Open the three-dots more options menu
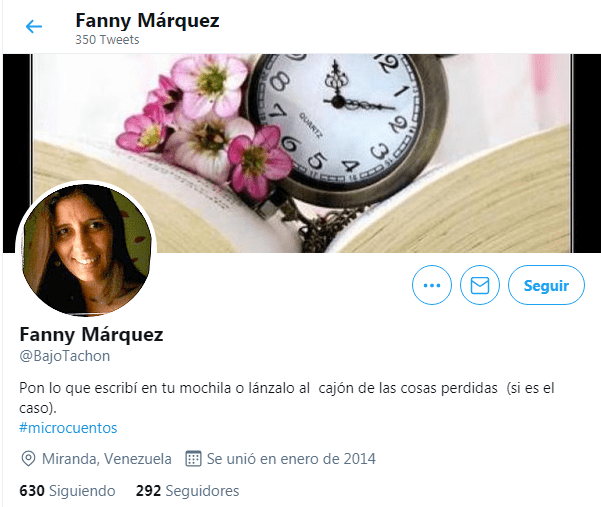The height and width of the screenshot is (507, 601). (432, 285)
